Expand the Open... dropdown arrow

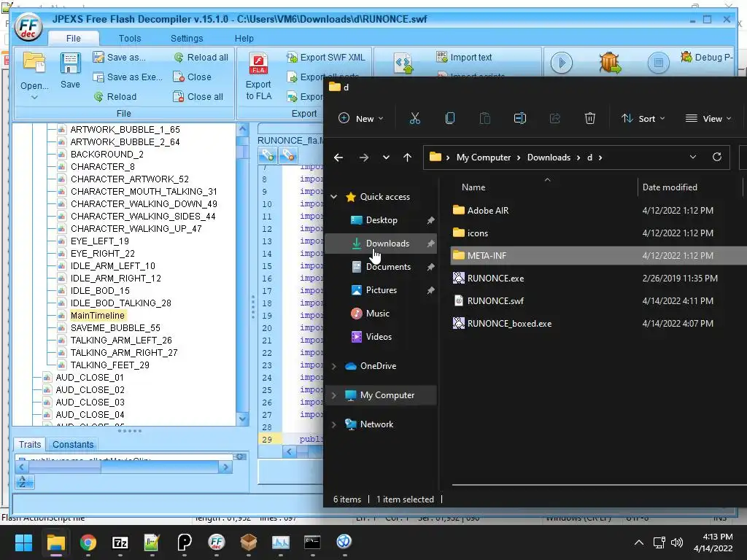[34, 98]
